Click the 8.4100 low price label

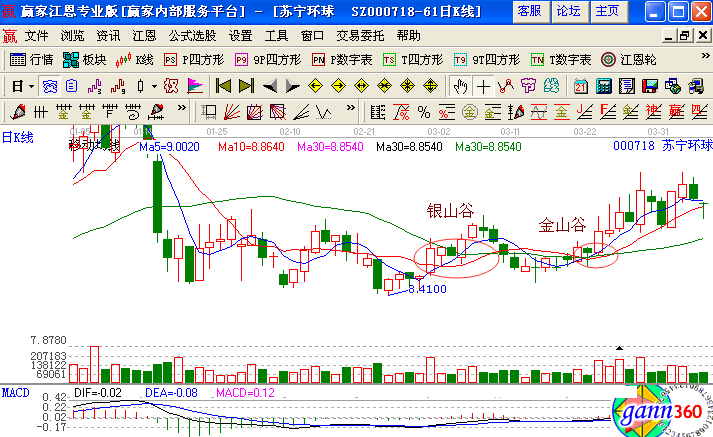427,289
